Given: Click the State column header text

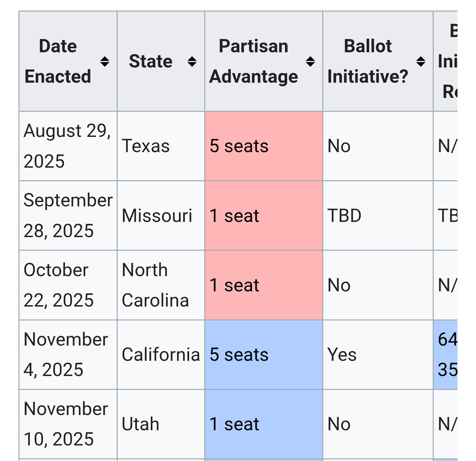Looking at the screenshot, I should pos(150,61).
